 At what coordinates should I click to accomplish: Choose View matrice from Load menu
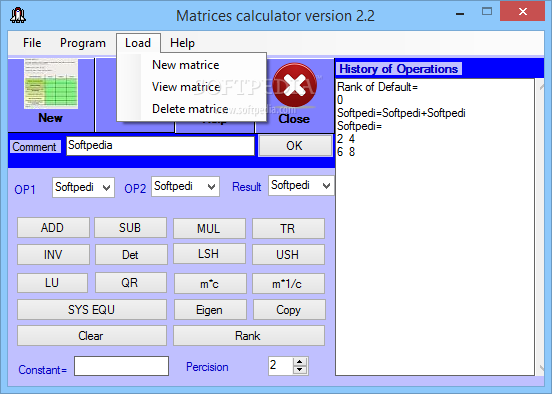click(x=186, y=87)
